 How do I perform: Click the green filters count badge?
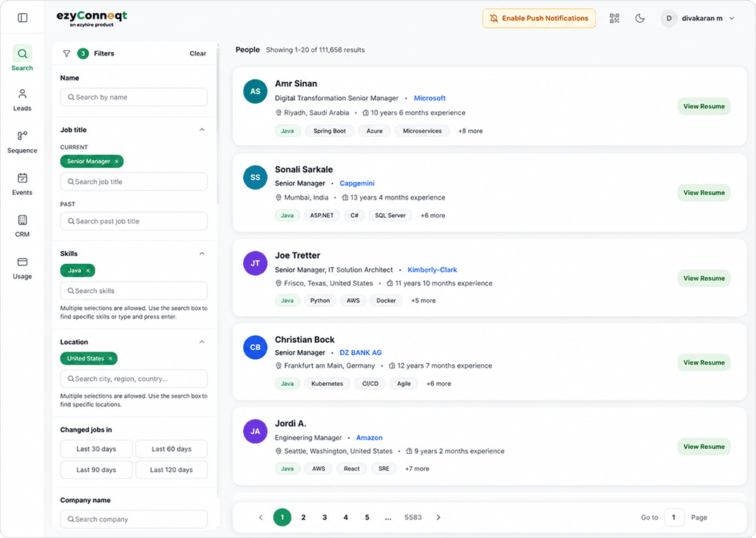click(x=83, y=53)
